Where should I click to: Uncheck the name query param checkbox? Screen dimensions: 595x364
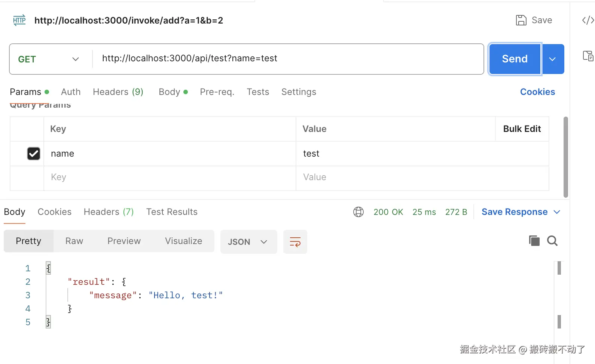pos(34,154)
